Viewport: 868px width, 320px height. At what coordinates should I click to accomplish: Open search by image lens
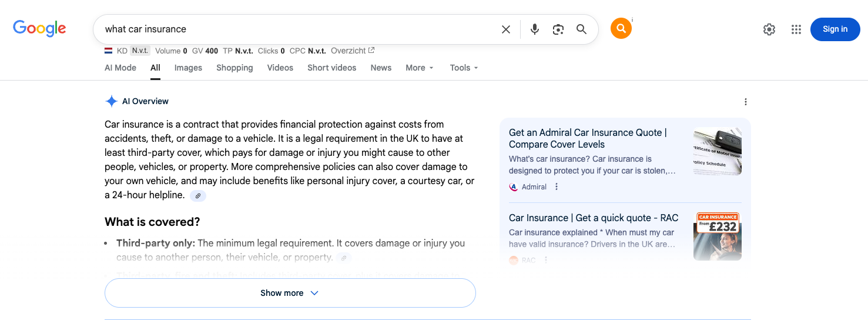[558, 29]
